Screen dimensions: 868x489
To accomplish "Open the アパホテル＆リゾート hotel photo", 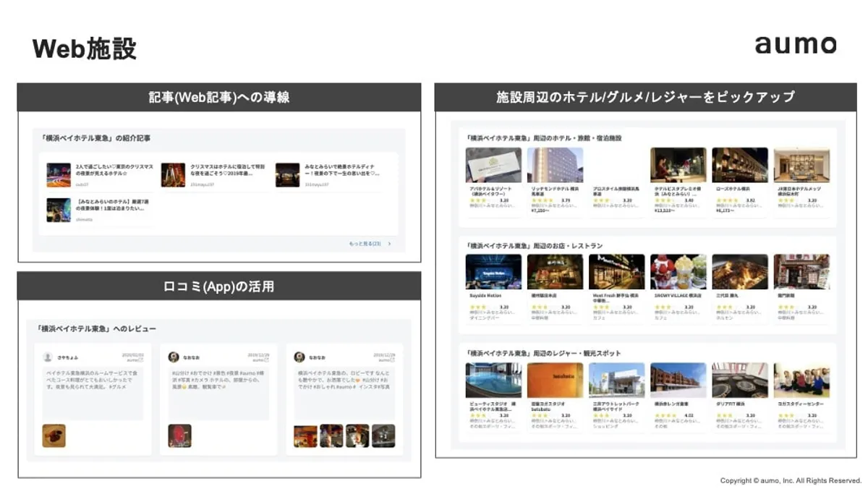I will tap(493, 165).
